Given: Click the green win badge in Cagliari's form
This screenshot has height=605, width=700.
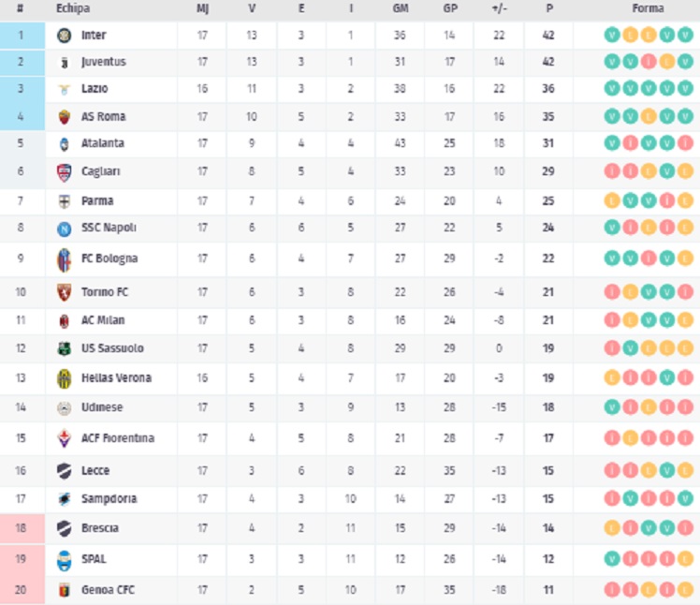Looking at the screenshot, I should pos(666,171).
